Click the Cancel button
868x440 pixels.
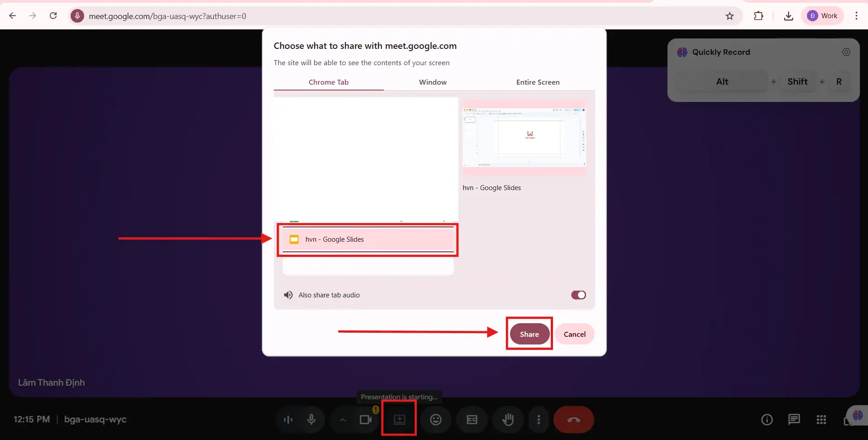574,334
